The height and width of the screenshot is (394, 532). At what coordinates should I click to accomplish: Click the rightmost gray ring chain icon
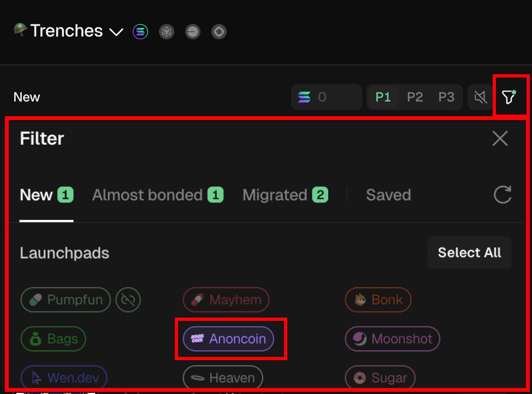219,32
